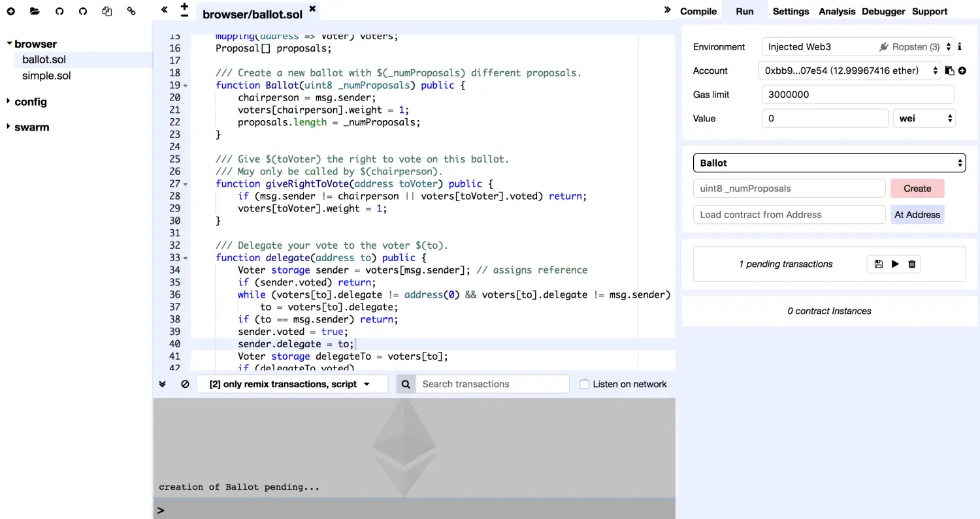
Task: Expand the swarm folder
Action: (9, 127)
